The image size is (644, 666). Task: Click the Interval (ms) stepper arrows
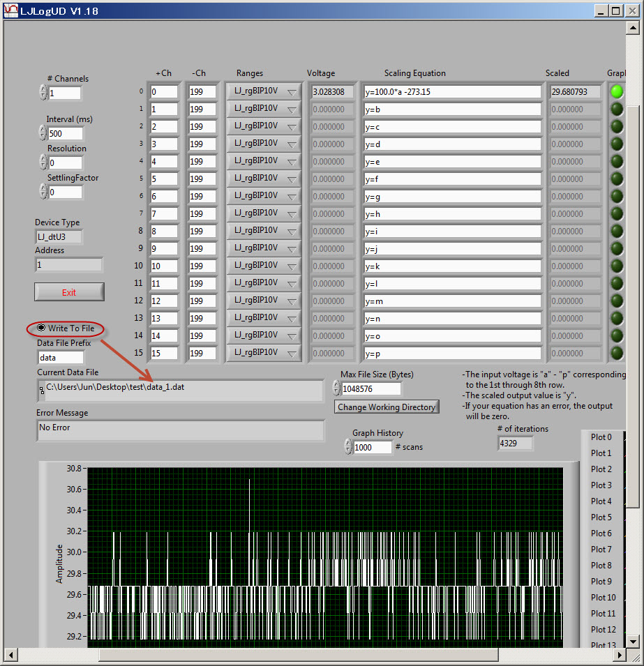(43, 133)
